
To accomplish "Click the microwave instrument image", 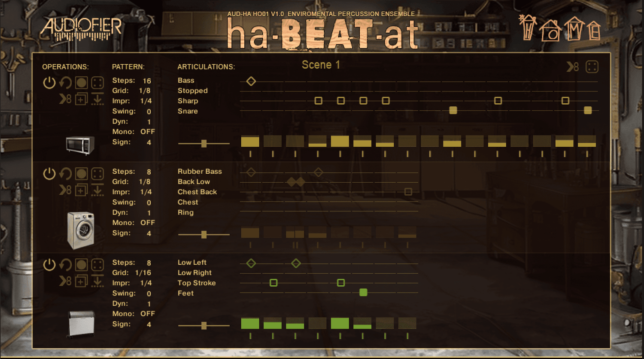I will (80, 145).
